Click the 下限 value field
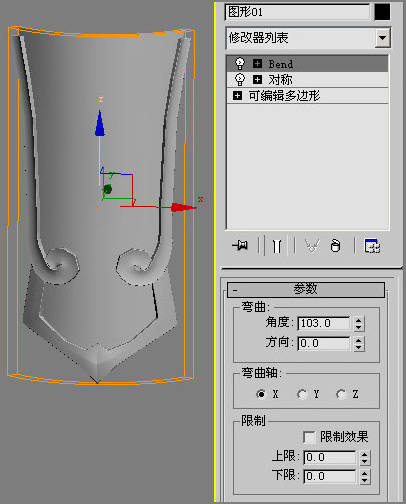Viewport: 406px width, 504px height. pyautogui.click(x=330, y=476)
